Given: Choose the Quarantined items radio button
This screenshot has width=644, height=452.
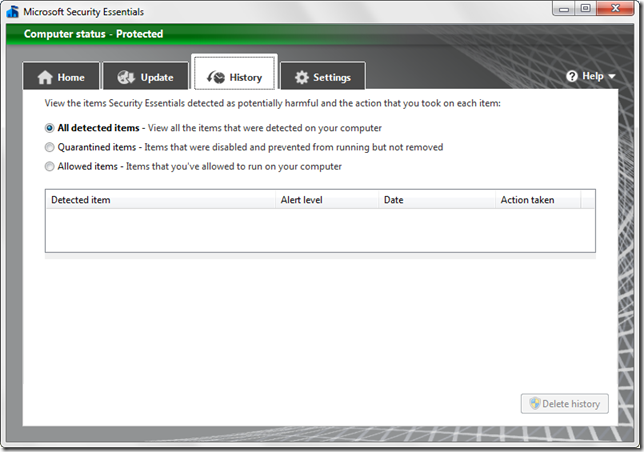Looking at the screenshot, I should (x=49, y=147).
